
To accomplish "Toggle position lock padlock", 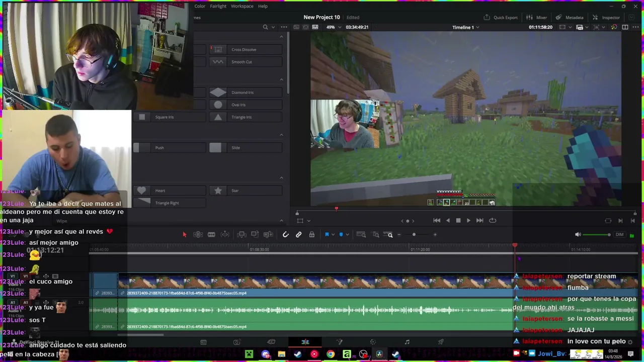I will pyautogui.click(x=312, y=234).
